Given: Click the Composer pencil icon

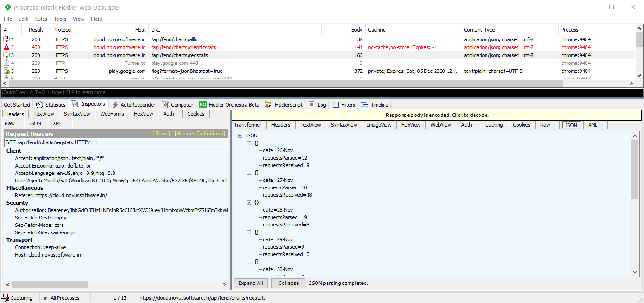Looking at the screenshot, I should [x=165, y=105].
